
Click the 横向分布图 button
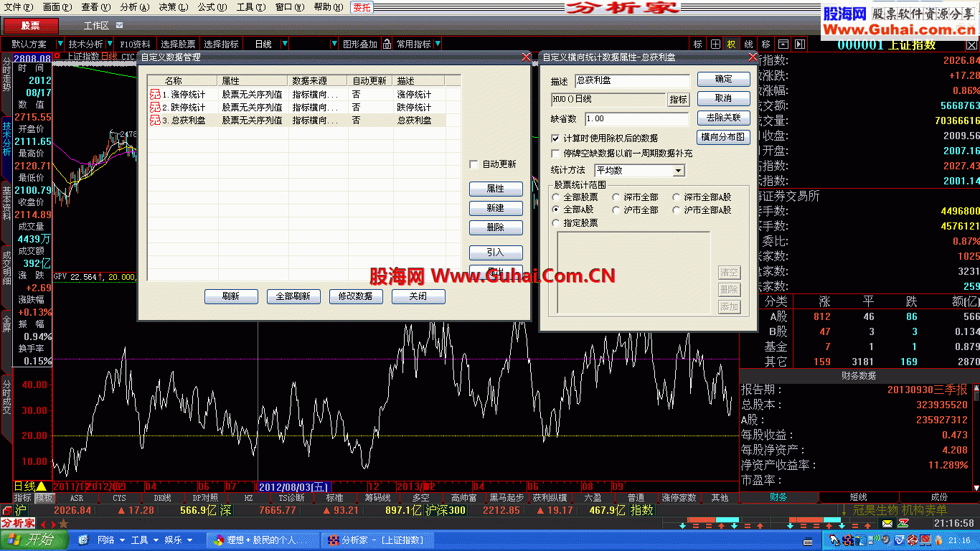724,137
